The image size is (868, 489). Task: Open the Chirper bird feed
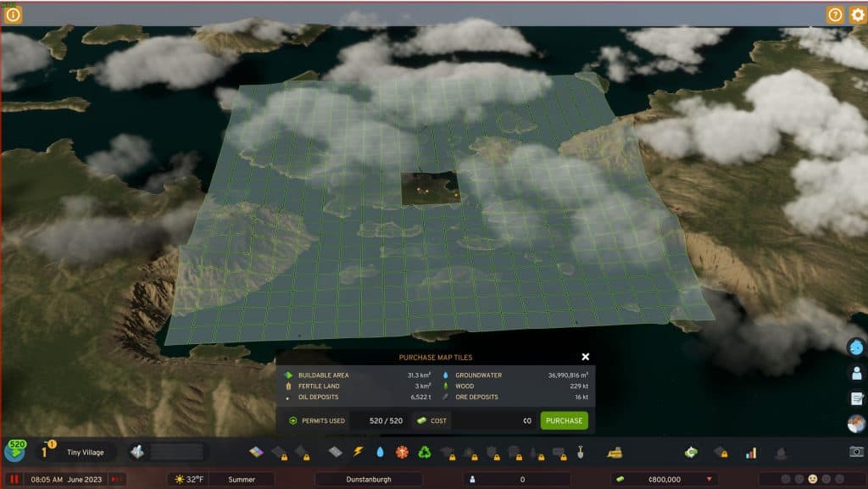click(856, 347)
